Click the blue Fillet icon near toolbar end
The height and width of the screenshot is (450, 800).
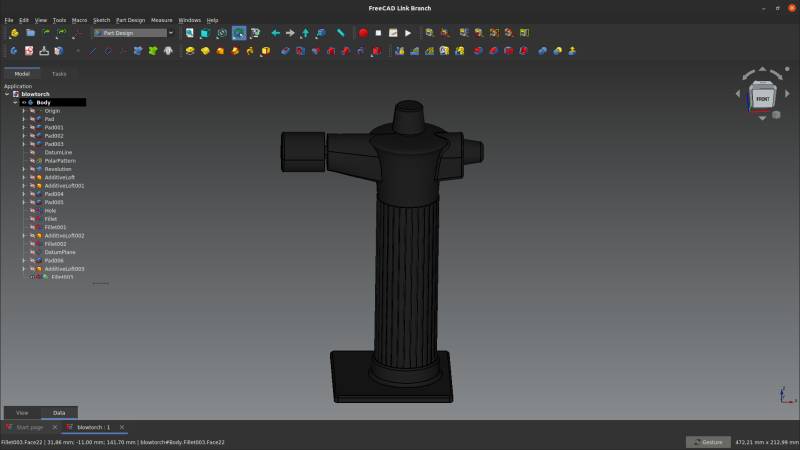(x=542, y=51)
